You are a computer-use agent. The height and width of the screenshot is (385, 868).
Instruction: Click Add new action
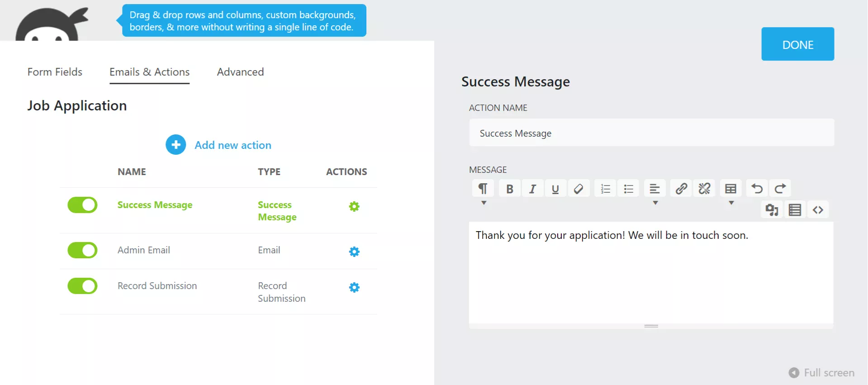[x=232, y=145]
